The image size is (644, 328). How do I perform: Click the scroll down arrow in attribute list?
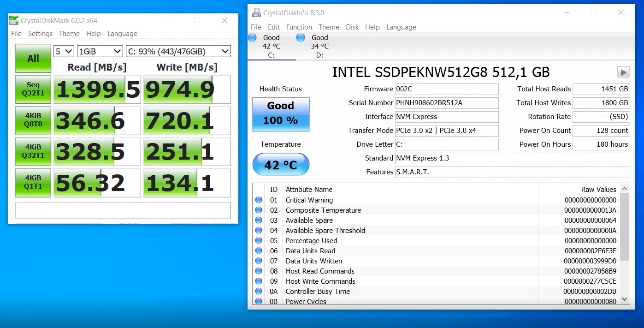point(625,299)
